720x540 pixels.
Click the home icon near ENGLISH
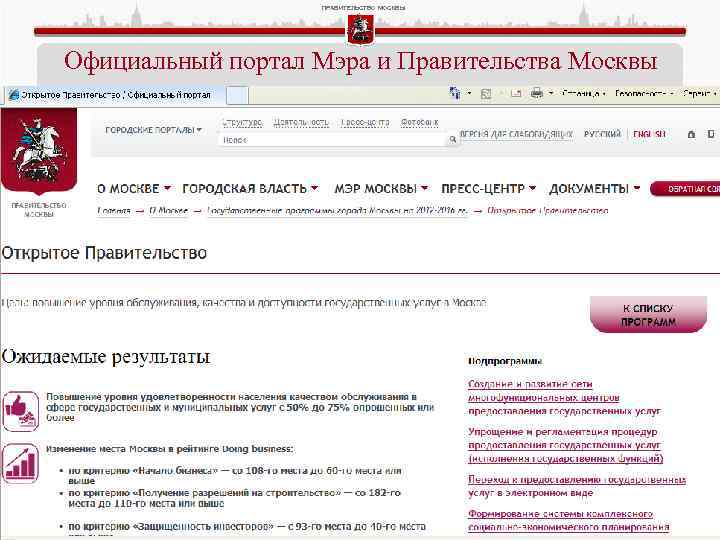click(x=691, y=134)
